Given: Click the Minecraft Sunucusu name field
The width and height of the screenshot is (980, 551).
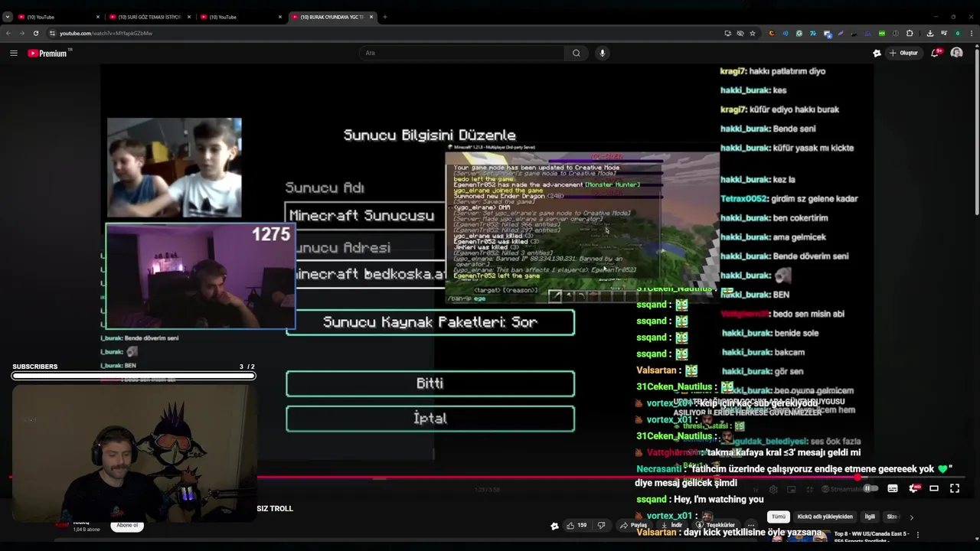Looking at the screenshot, I should point(364,216).
